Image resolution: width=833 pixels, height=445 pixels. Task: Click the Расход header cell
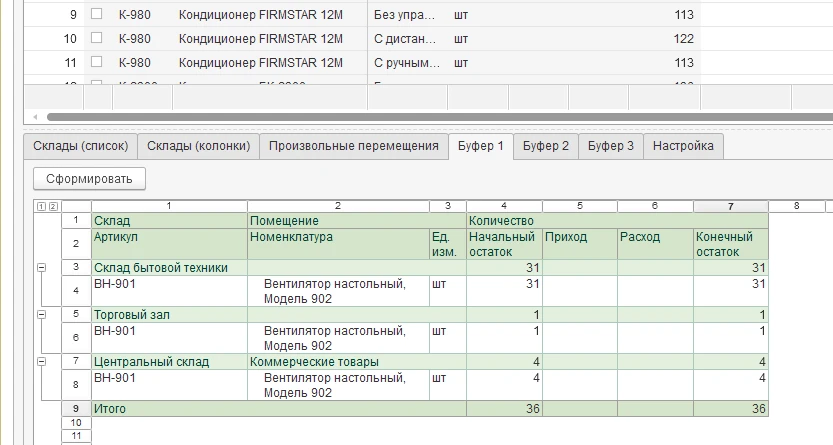(656, 244)
